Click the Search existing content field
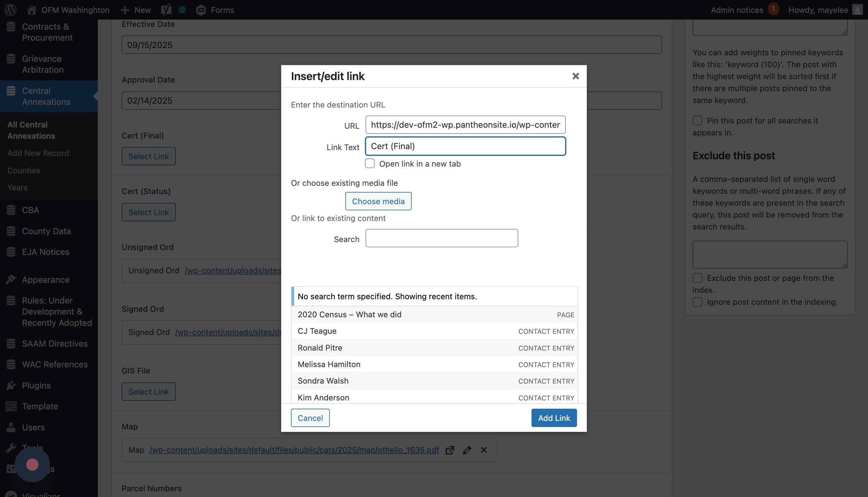 441,238
